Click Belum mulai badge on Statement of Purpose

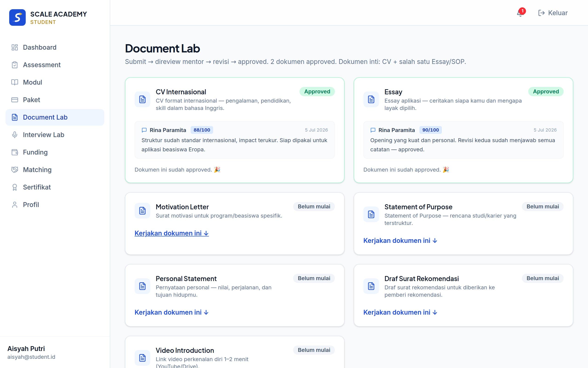pyautogui.click(x=543, y=206)
